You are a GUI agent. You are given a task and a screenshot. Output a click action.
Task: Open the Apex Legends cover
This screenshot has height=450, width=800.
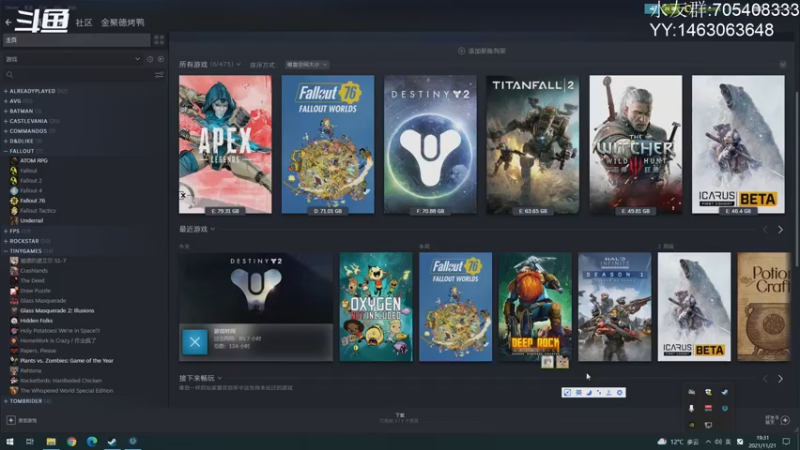tap(225, 144)
